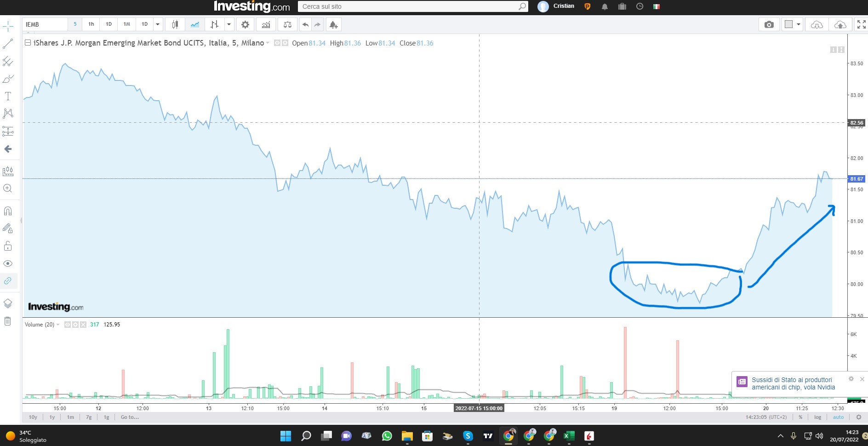
Task: Open the compare symbols scale icon
Action: (287, 24)
